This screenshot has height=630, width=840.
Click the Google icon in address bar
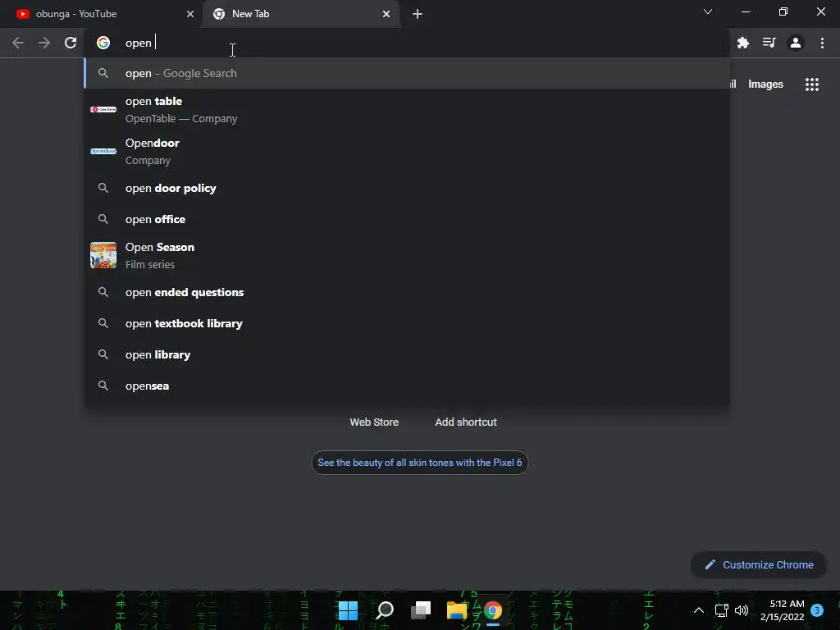point(103,43)
